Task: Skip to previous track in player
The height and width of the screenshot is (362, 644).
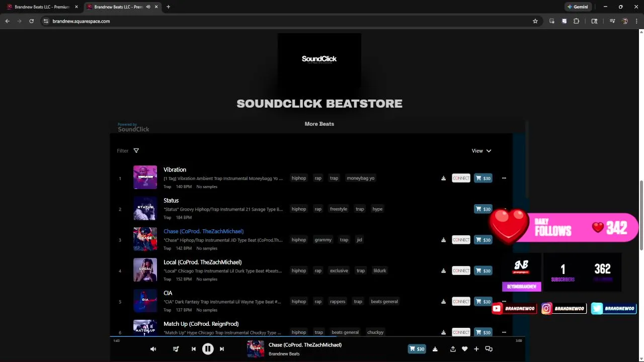Action: coord(194,349)
